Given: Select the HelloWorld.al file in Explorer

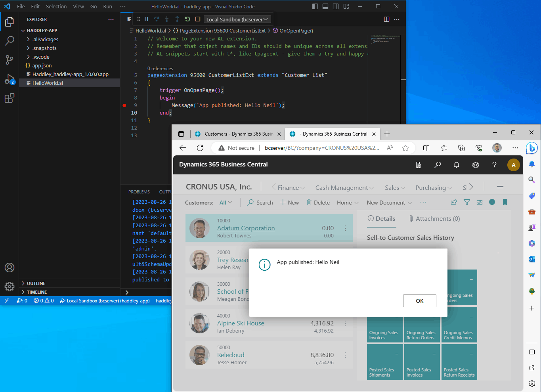Looking at the screenshot, I should click(x=48, y=83).
